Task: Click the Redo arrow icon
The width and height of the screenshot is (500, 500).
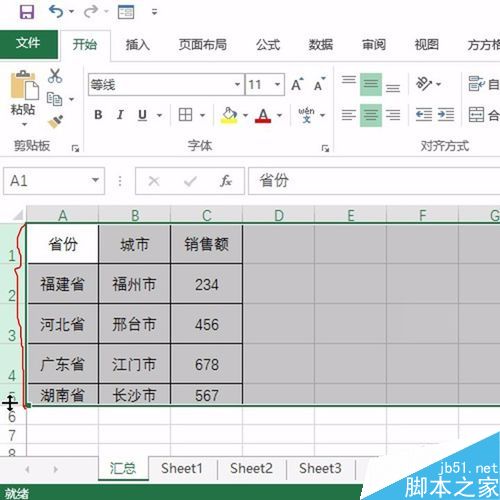Action: [91, 12]
